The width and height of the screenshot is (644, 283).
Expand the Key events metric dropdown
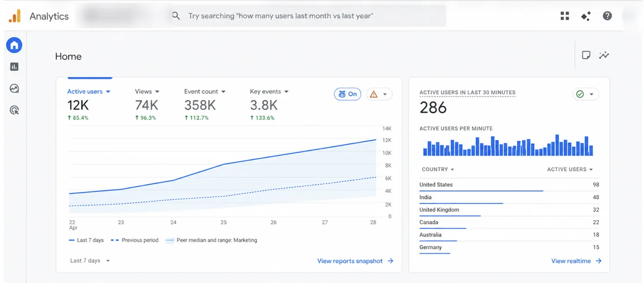point(269,92)
